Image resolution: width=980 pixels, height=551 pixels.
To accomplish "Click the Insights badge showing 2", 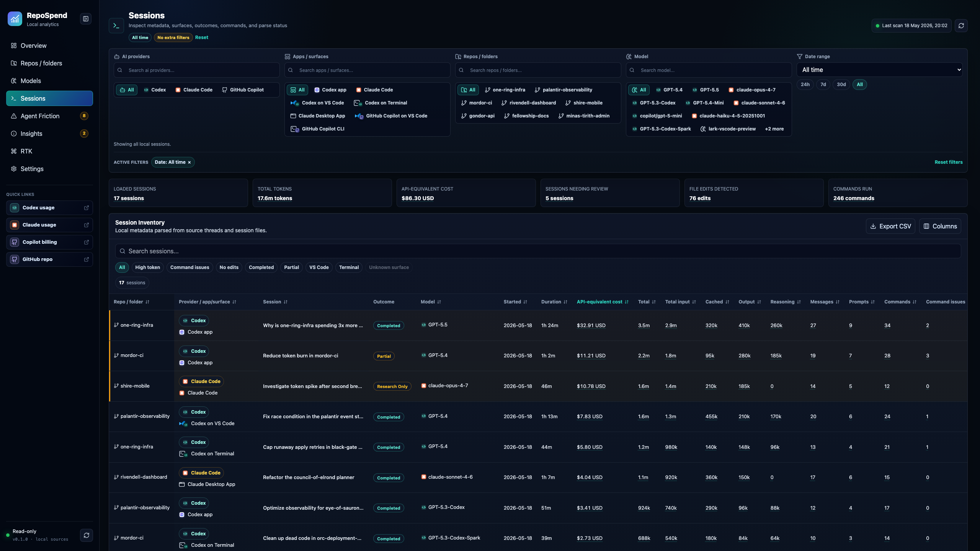I will (84, 134).
